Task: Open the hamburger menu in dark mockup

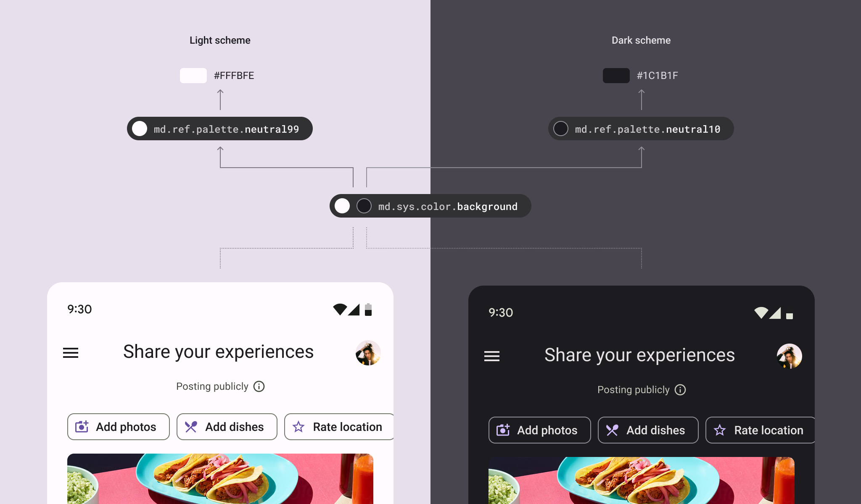Action: pos(492,356)
